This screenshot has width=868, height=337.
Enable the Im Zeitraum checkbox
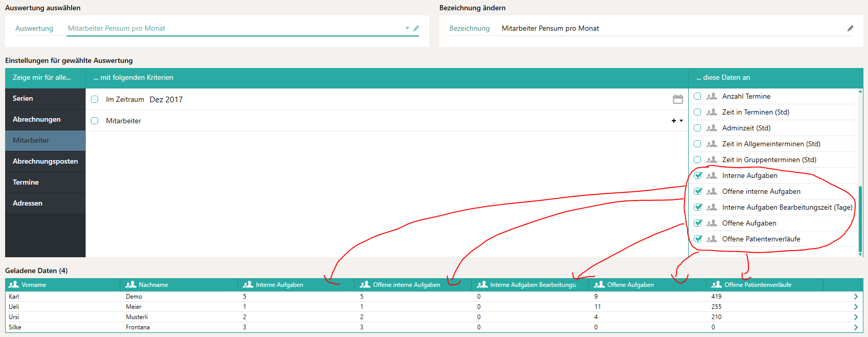pyautogui.click(x=95, y=99)
